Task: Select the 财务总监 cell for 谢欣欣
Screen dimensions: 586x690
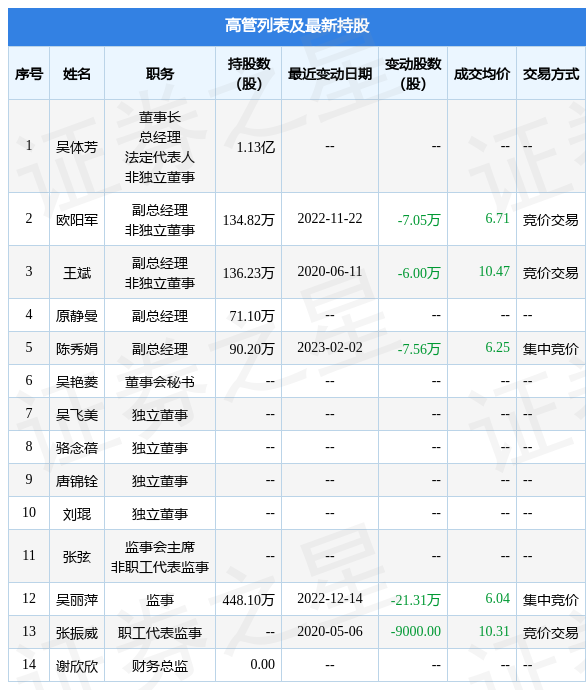Action: tap(160, 665)
